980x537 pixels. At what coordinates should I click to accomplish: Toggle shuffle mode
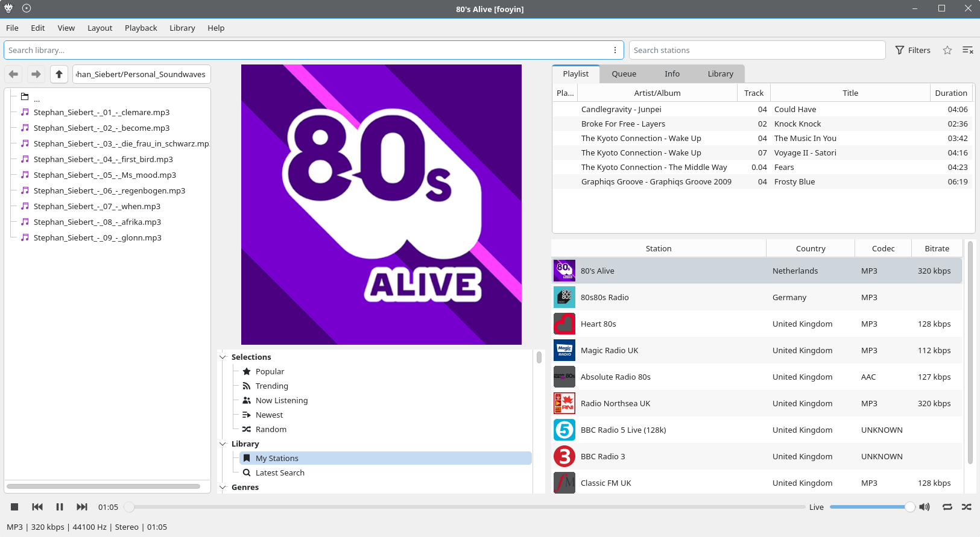point(967,507)
